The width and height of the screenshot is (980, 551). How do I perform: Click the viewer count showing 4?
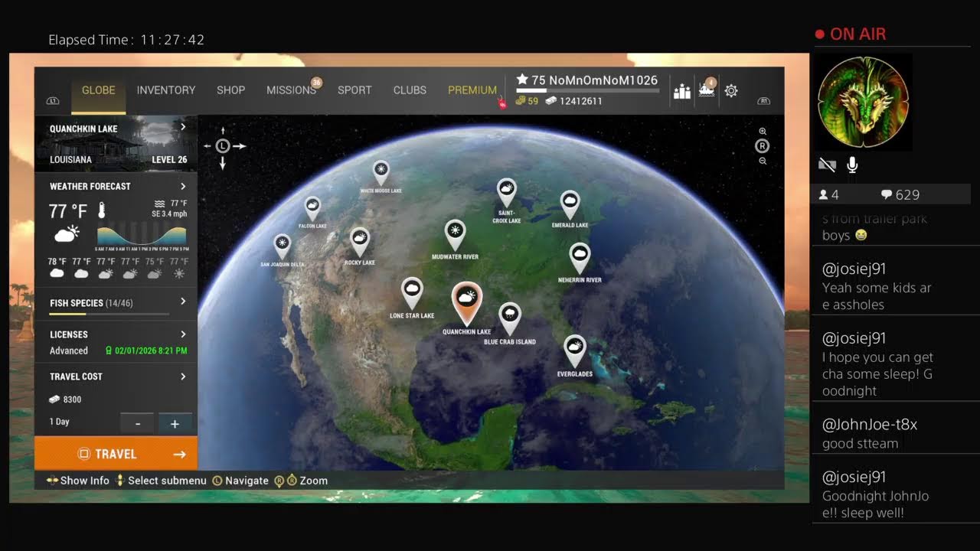point(829,195)
